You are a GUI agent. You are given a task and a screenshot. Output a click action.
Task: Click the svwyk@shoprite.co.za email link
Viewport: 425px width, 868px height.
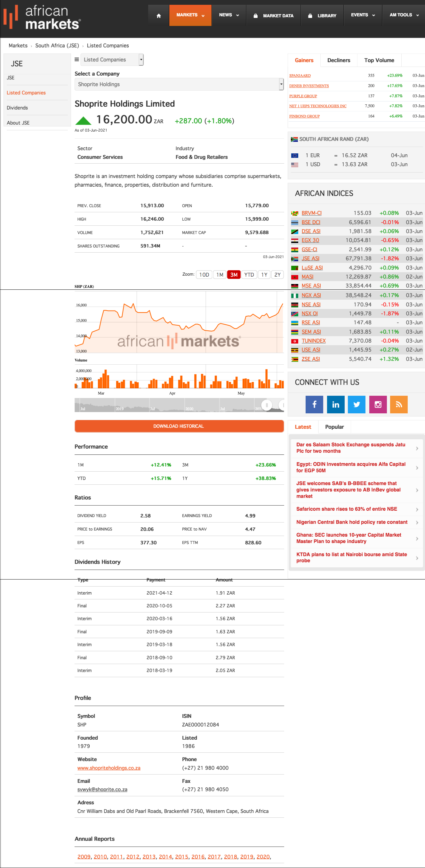click(x=102, y=790)
